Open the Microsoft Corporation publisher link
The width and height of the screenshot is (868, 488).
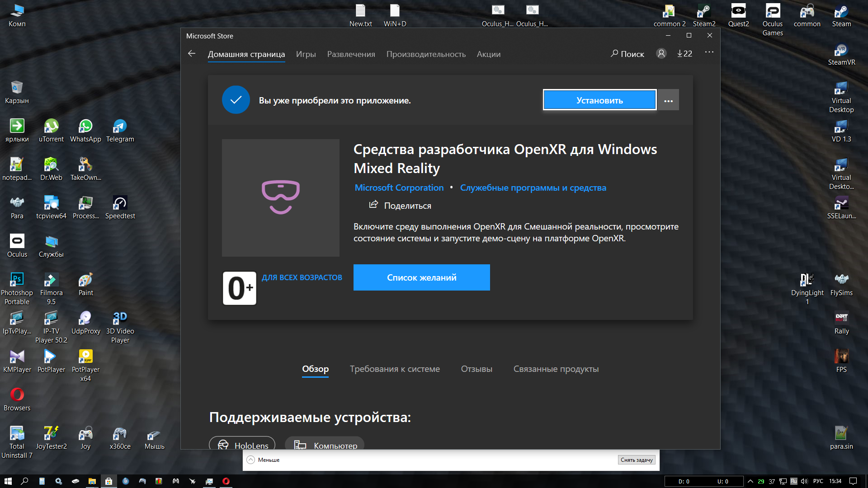pyautogui.click(x=399, y=188)
